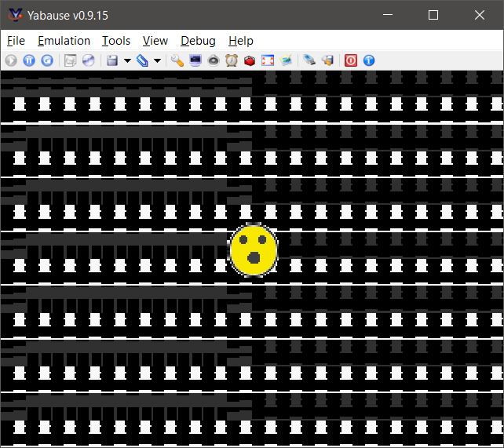
Task: Click the red power Quit icon
Action: pyautogui.click(x=351, y=60)
